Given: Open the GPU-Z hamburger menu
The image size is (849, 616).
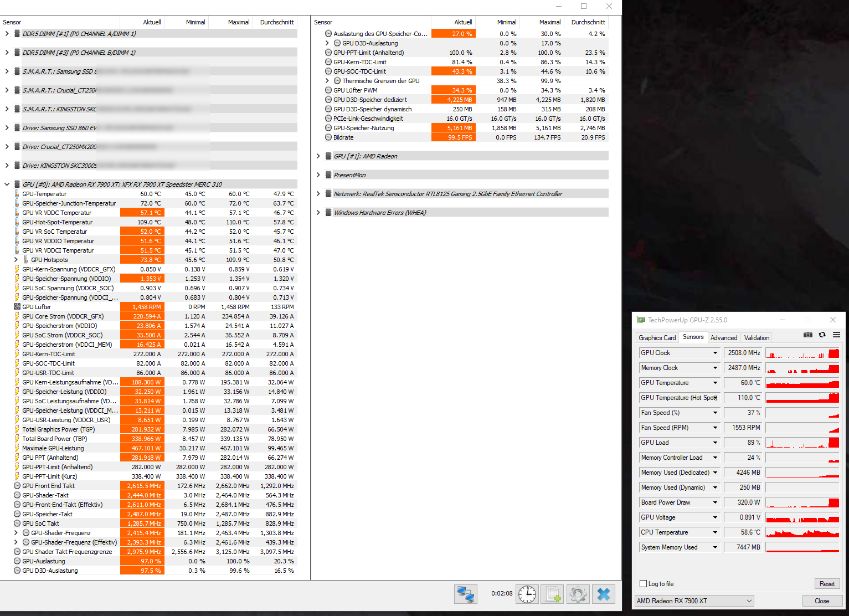Looking at the screenshot, I should click(837, 335).
